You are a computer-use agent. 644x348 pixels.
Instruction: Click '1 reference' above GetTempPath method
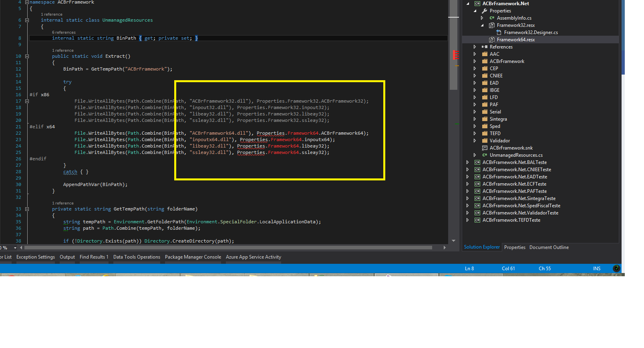pos(63,203)
